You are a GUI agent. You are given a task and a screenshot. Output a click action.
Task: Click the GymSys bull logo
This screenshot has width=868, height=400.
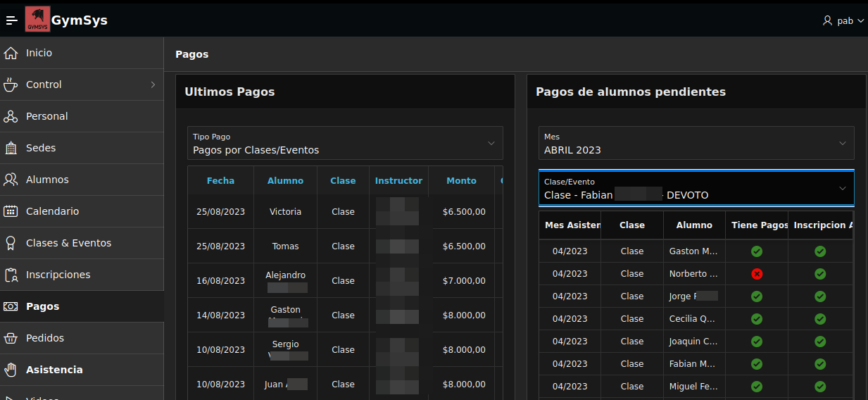coord(37,20)
